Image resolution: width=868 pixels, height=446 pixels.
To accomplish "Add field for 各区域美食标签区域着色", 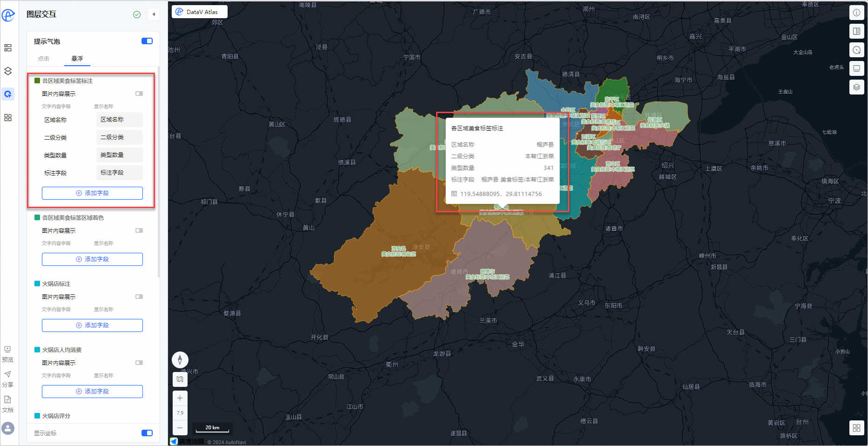I will click(92, 259).
